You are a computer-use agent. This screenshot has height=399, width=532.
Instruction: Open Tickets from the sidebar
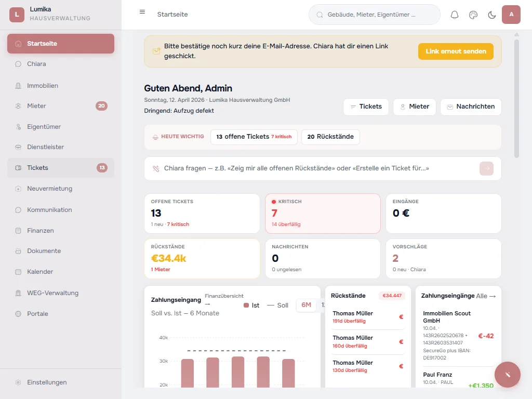37,168
